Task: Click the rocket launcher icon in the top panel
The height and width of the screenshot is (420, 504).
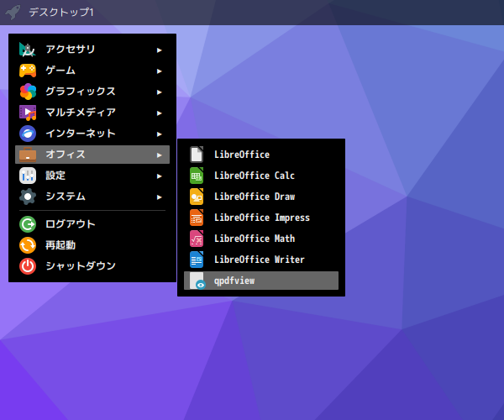Action: [13, 13]
